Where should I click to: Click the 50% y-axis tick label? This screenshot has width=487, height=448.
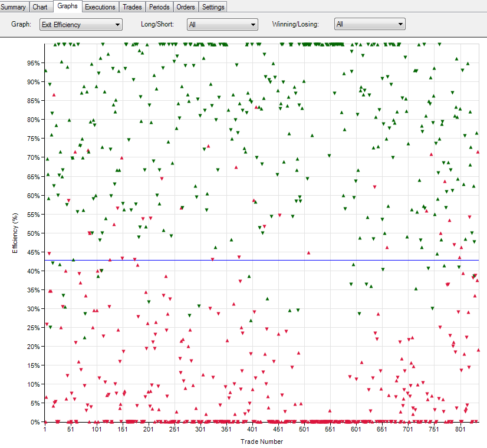tap(33, 233)
